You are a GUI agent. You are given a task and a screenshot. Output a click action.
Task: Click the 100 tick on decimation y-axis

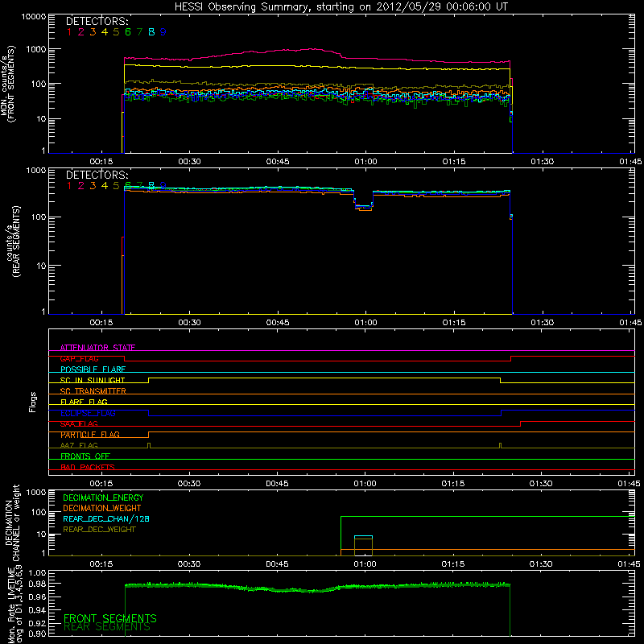[x=39, y=512]
